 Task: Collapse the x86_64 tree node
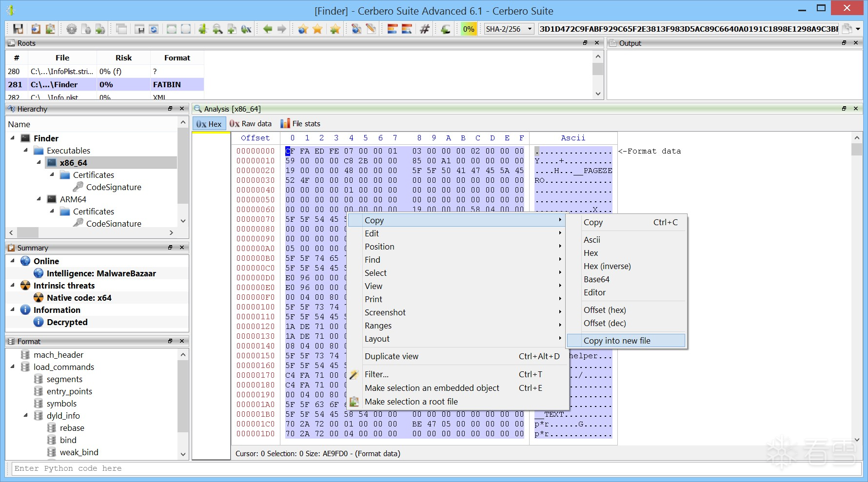(x=39, y=163)
